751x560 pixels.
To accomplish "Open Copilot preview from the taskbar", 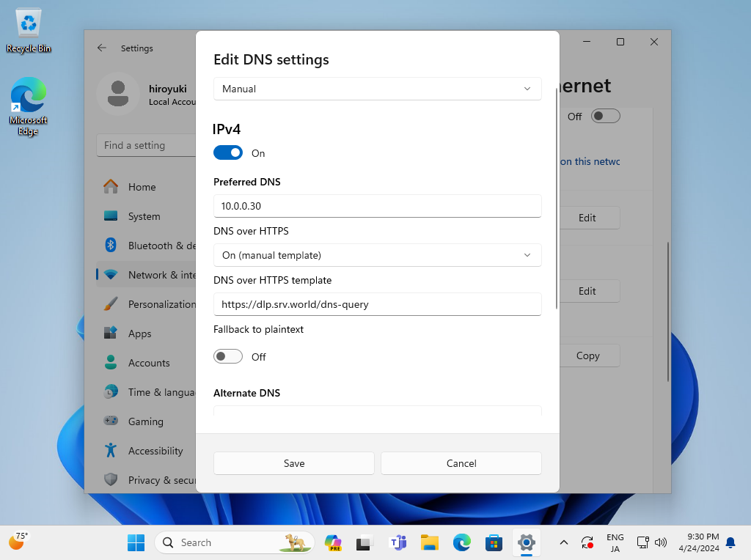I will (333, 542).
